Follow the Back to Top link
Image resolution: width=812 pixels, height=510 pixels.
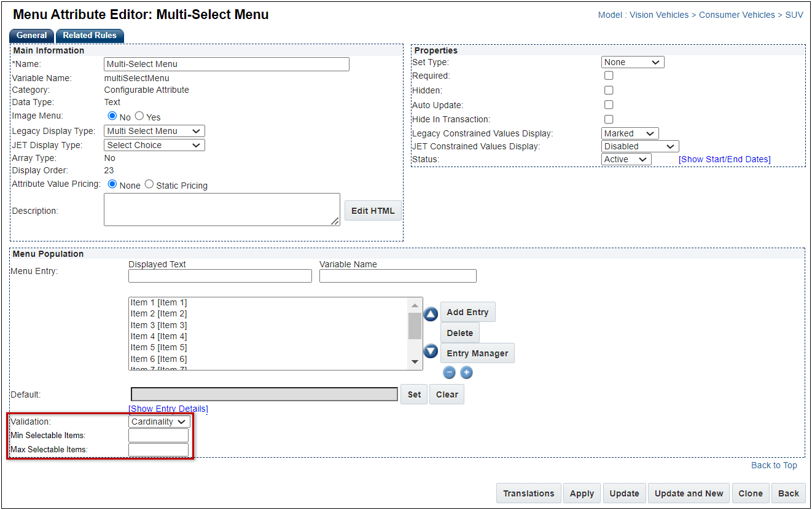coord(774,465)
